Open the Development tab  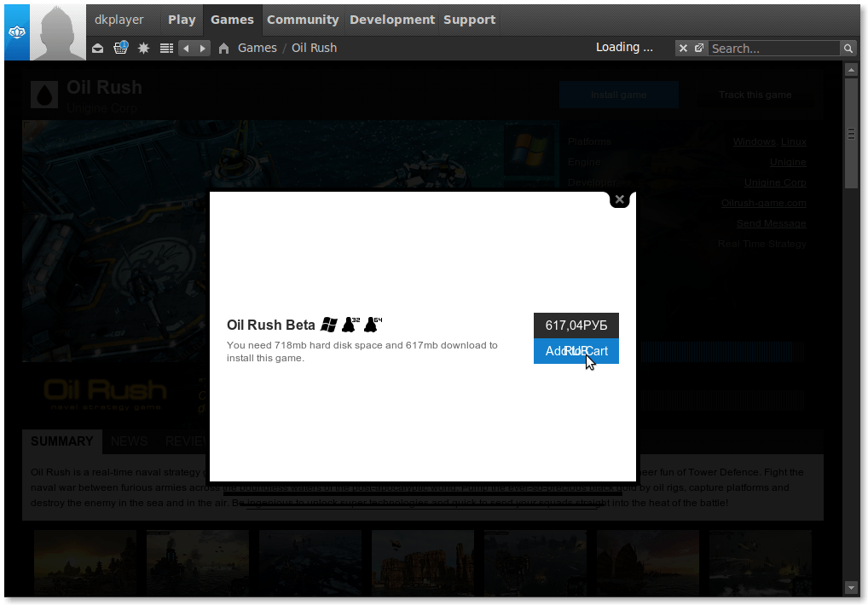(392, 20)
